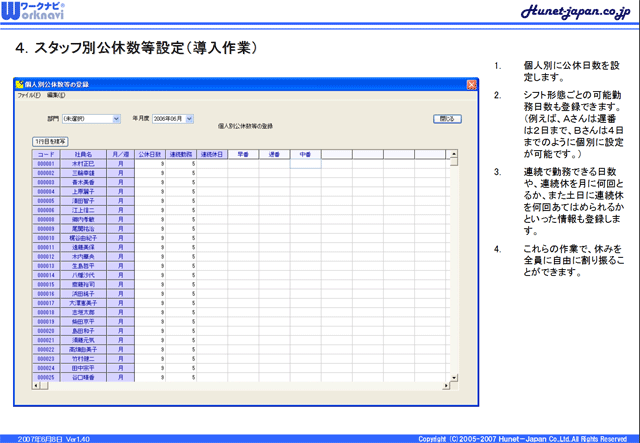640x443 pixels.
Task: Open the 編集(E) menu
Action: click(x=55, y=96)
